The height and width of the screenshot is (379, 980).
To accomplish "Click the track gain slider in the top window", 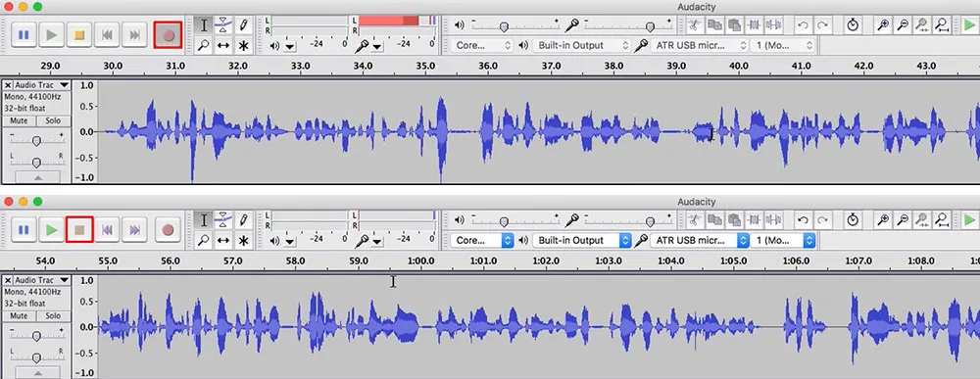I will [x=36, y=140].
